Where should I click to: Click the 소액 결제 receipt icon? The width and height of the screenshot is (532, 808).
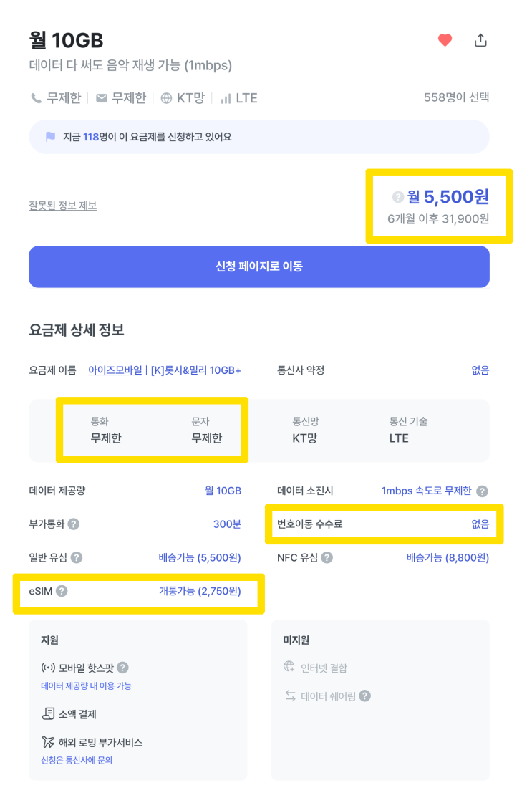click(x=48, y=713)
